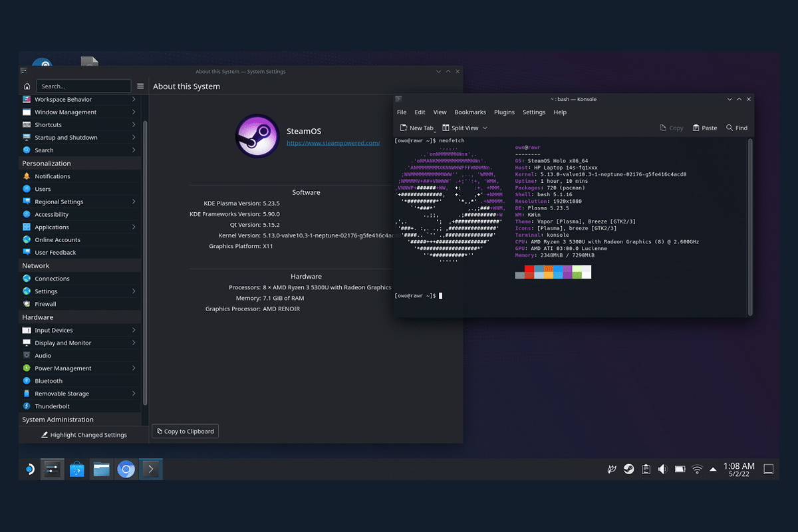Expand the Network Settings arrow
Image resolution: width=798 pixels, height=532 pixels.
134,291
